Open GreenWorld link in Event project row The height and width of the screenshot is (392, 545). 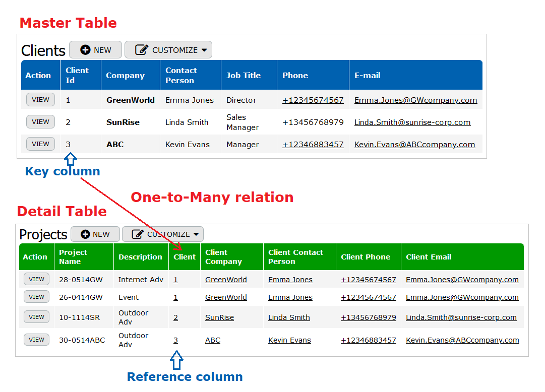point(226,297)
